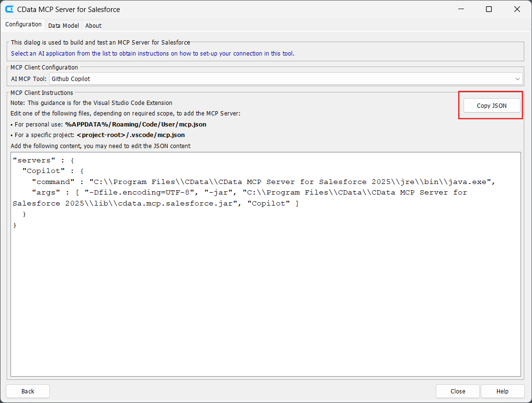The height and width of the screenshot is (403, 532).
Task: Click the CData logo icon in title bar
Action: 9,9
